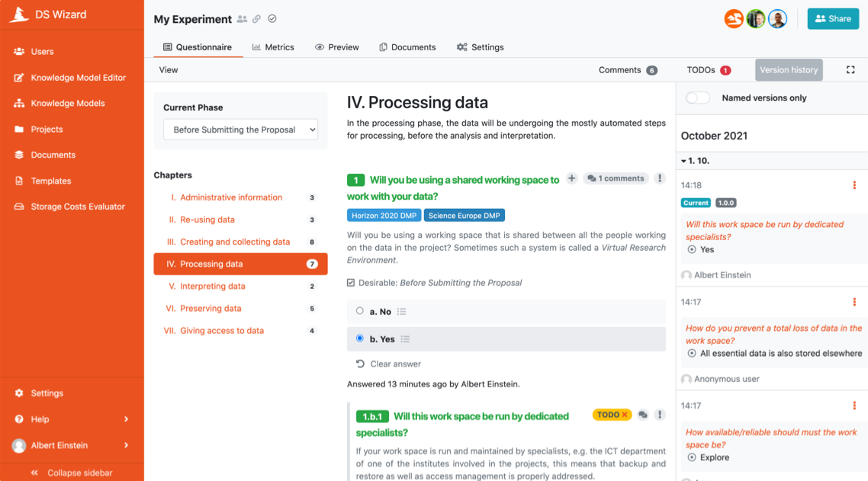Toggle fullscreen with the expand icon

[851, 69]
